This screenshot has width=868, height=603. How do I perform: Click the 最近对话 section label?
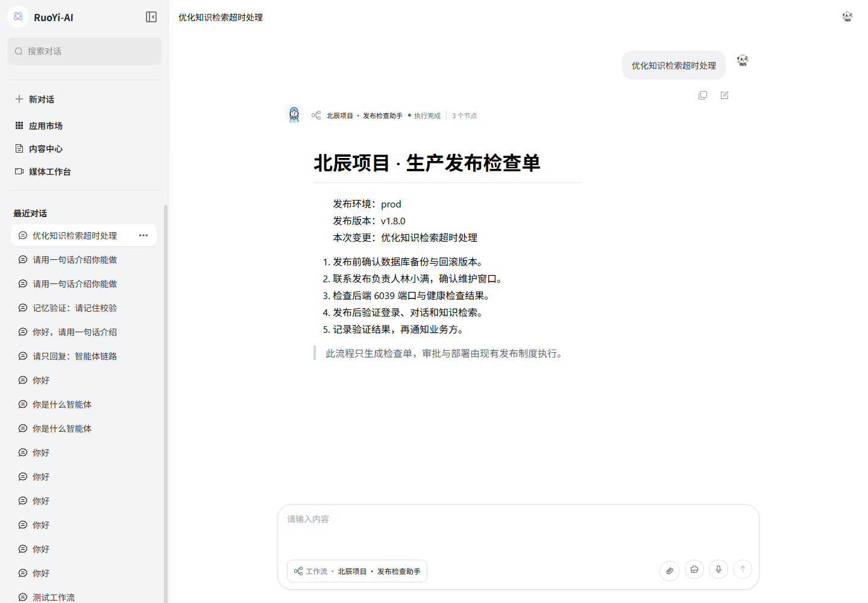click(x=30, y=213)
